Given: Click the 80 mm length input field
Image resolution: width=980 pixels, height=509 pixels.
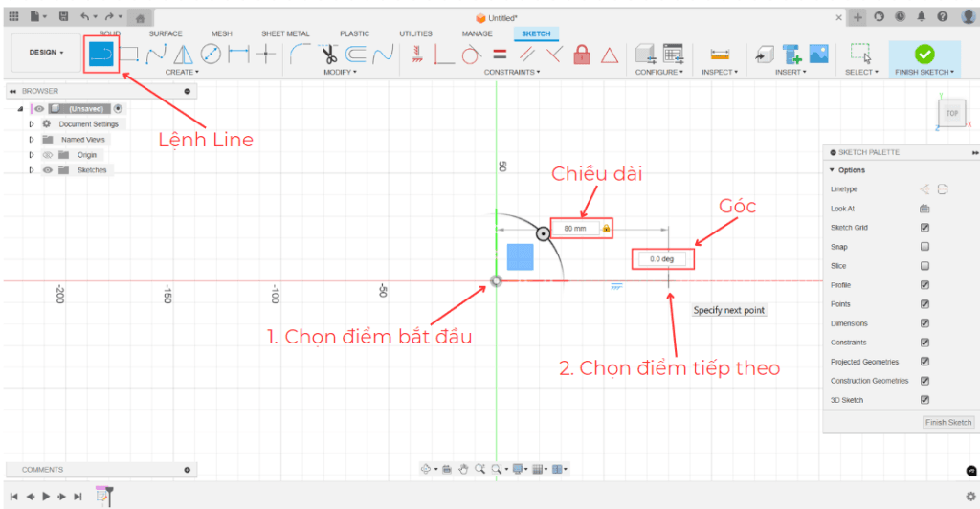Looking at the screenshot, I should coord(579,229).
